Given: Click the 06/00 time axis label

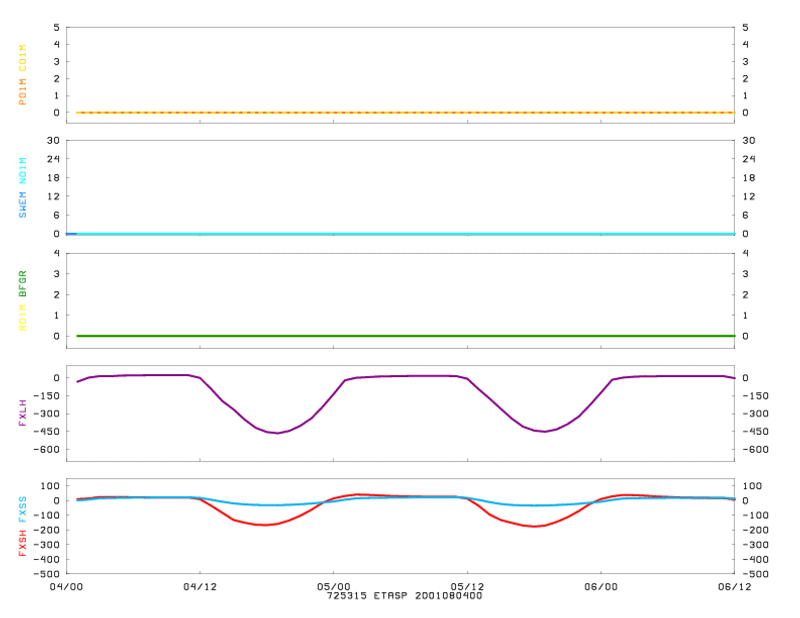Looking at the screenshot, I should click(601, 587).
